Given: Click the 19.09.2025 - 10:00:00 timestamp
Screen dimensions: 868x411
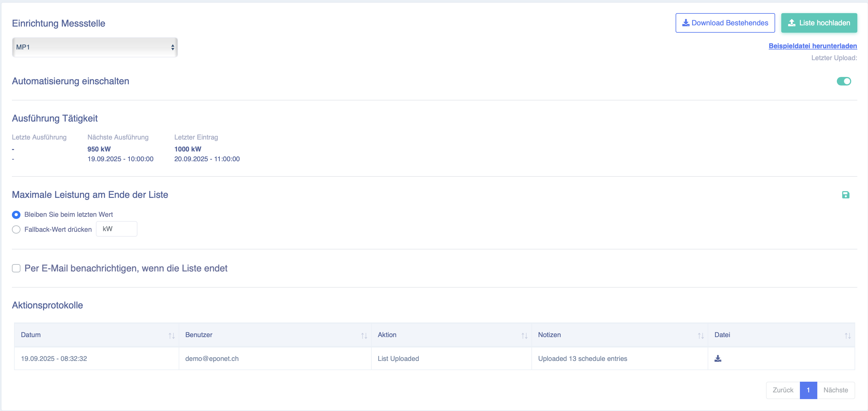Looking at the screenshot, I should (x=120, y=159).
